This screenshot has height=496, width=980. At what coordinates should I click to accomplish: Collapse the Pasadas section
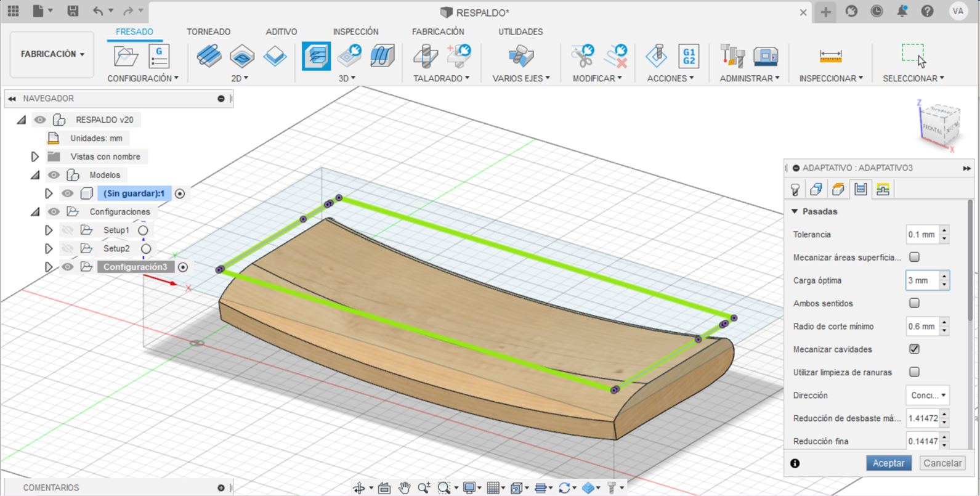tap(795, 211)
